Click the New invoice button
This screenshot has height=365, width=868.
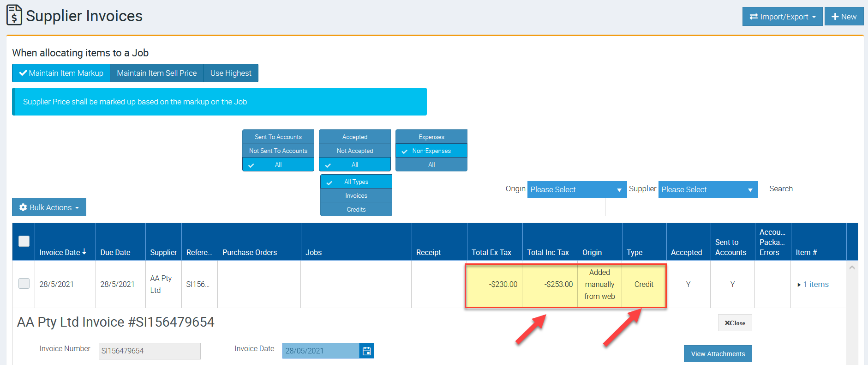click(x=844, y=17)
